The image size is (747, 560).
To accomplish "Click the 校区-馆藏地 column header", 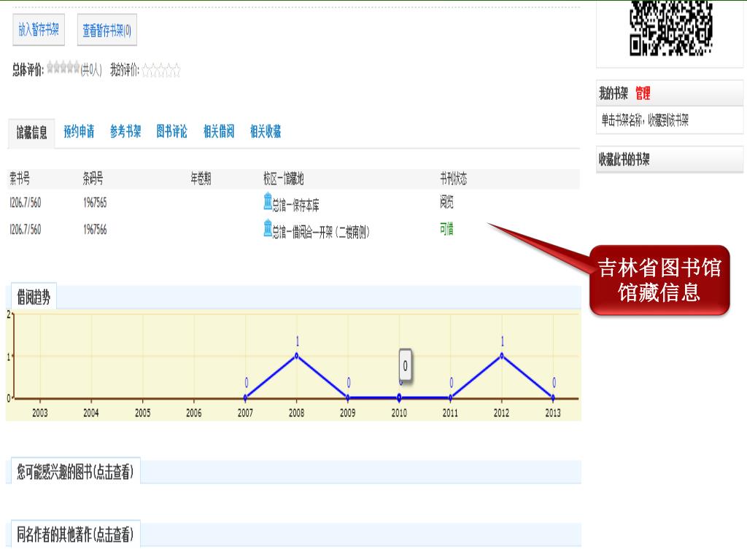I will tap(284, 179).
